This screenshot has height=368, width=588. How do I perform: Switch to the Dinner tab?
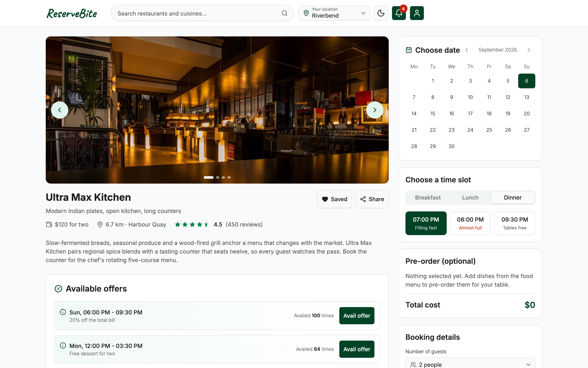pos(513,198)
